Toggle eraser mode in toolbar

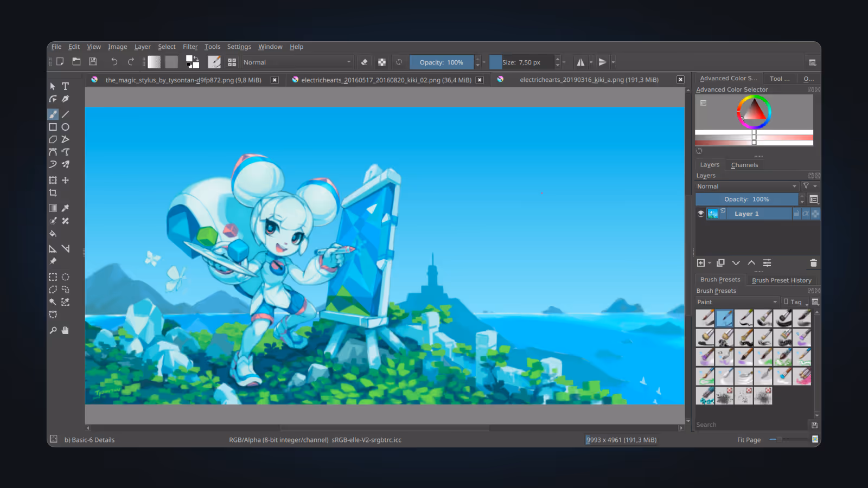coord(365,62)
